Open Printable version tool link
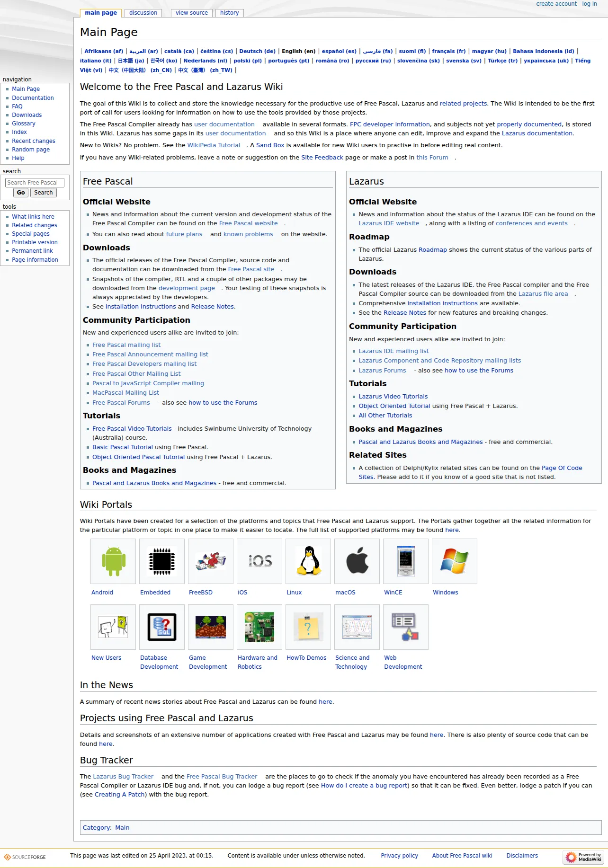Viewport: 608px width, 868px height. point(35,242)
